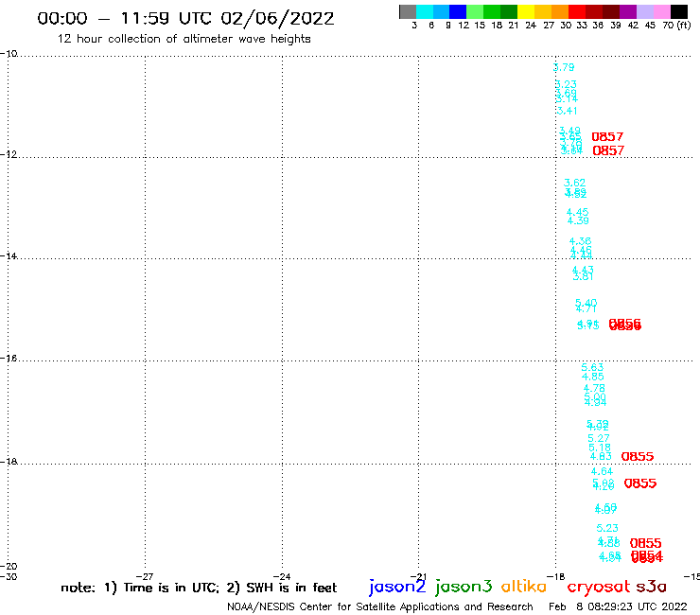
Task: Select the dark blue legend swatch
Action: point(458,11)
